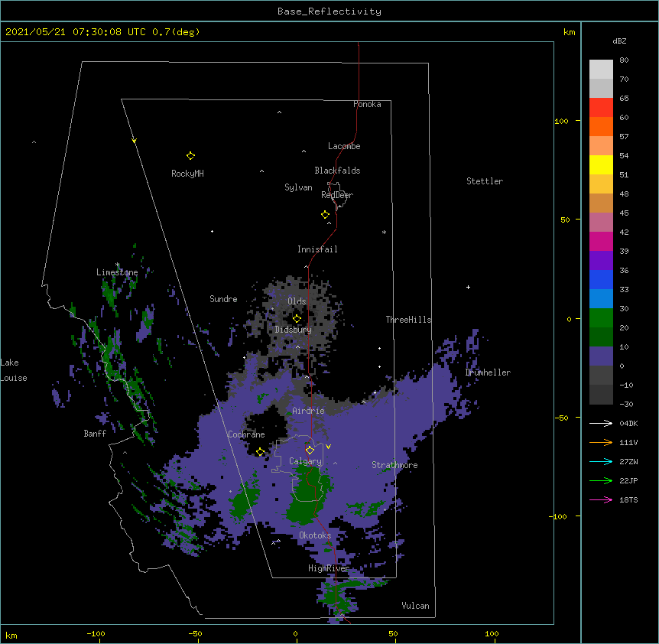
Task: Click the yellow diamond marker between Olds and Didsbury
Action: click(x=297, y=318)
